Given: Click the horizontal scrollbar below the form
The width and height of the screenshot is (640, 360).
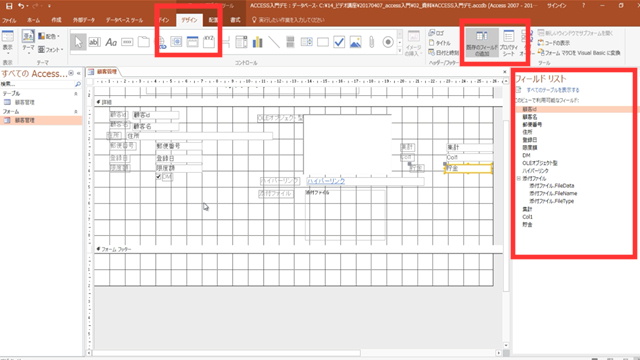Looking at the screenshot, I should (227, 353).
